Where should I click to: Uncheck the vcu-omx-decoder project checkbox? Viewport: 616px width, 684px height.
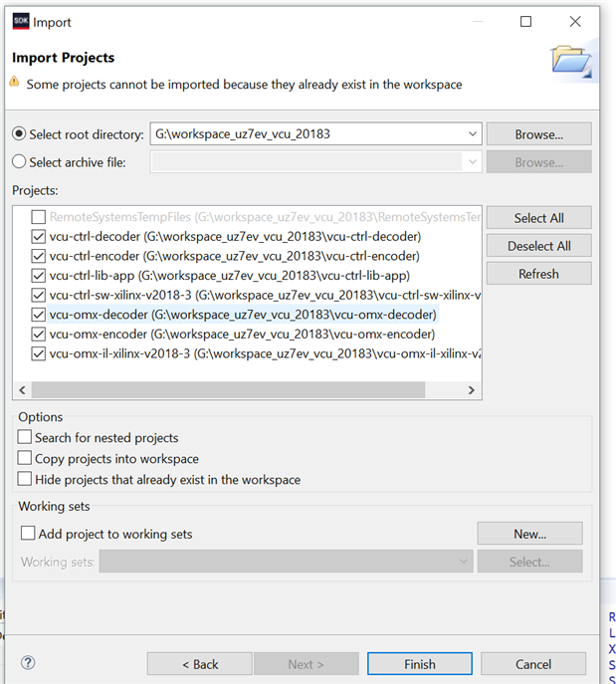click(x=39, y=315)
